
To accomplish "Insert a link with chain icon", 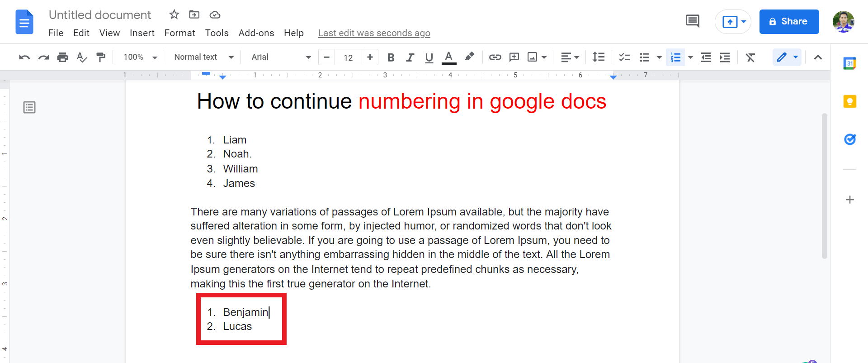I will (x=495, y=57).
